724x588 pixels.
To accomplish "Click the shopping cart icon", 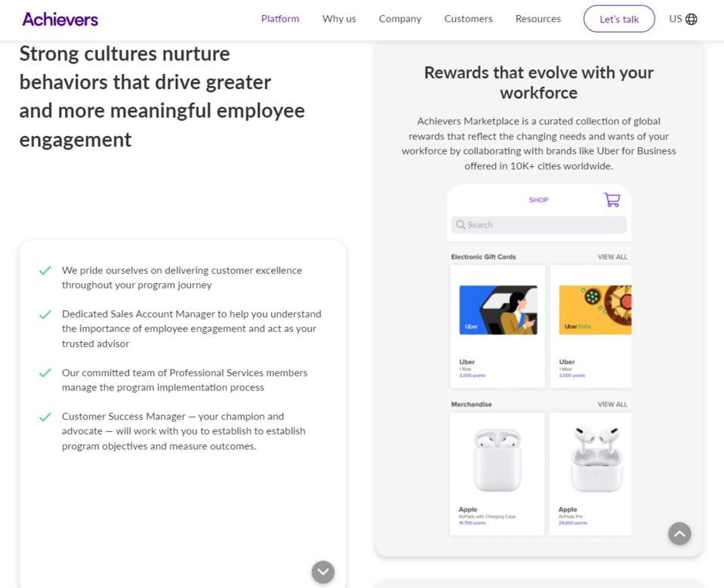I will [612, 200].
